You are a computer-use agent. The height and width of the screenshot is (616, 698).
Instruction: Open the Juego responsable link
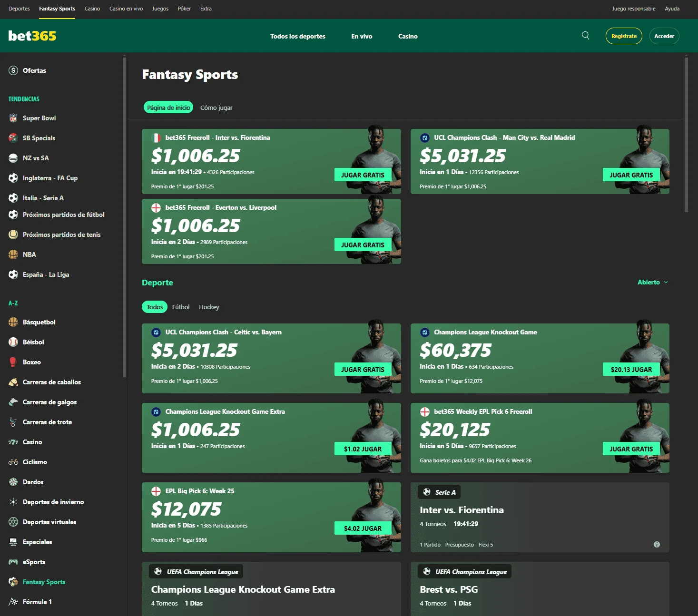point(633,9)
